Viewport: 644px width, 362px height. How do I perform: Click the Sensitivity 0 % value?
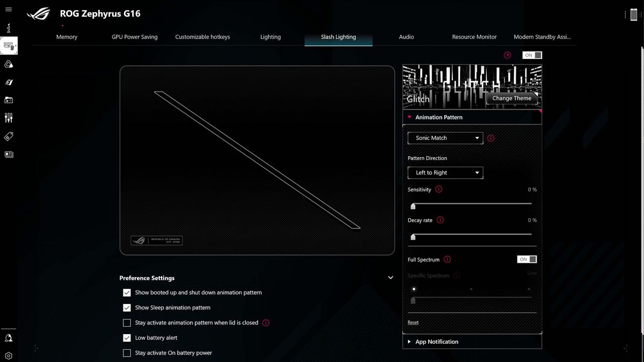[532, 190]
